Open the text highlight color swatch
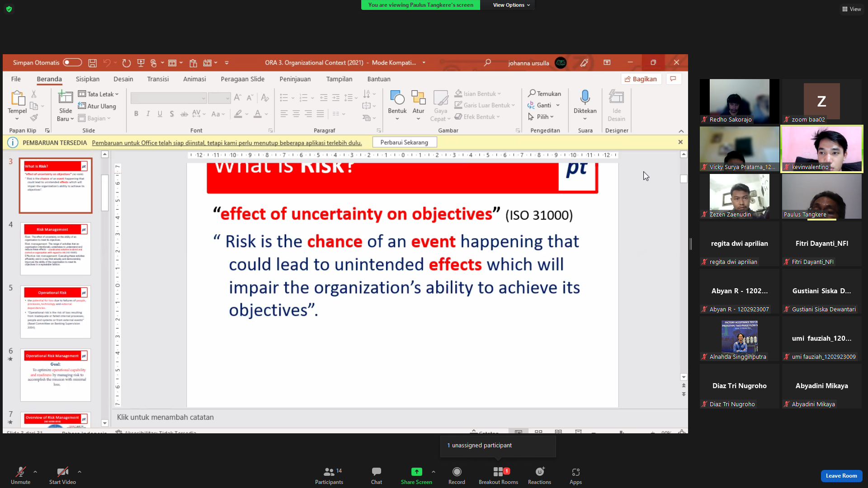868x488 pixels. [238, 114]
